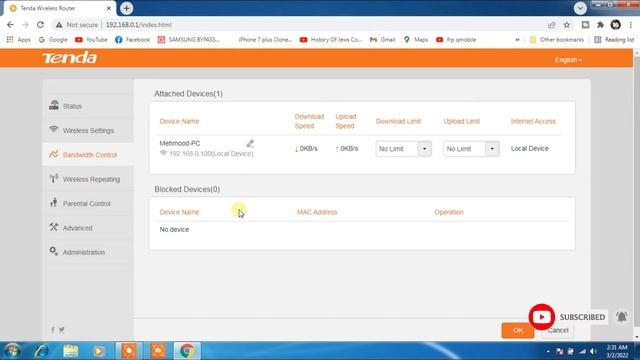Click the volume icon in system tray
Viewport: 640px width, 360px height.
pyautogui.click(x=593, y=351)
